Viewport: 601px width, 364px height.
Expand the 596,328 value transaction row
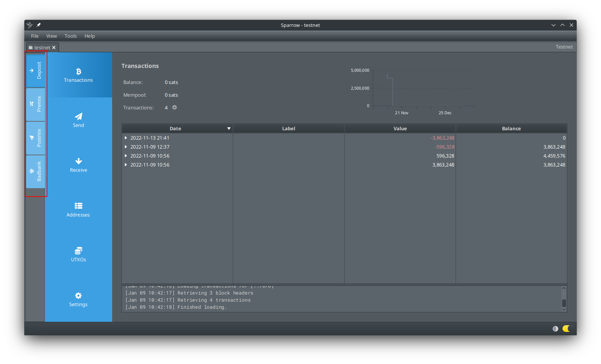pyautogui.click(x=126, y=156)
